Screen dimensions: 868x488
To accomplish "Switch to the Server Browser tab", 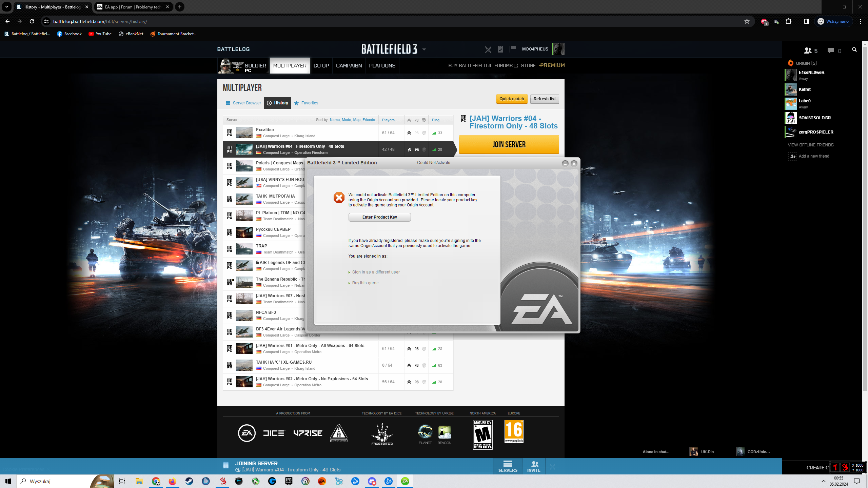I will click(243, 103).
